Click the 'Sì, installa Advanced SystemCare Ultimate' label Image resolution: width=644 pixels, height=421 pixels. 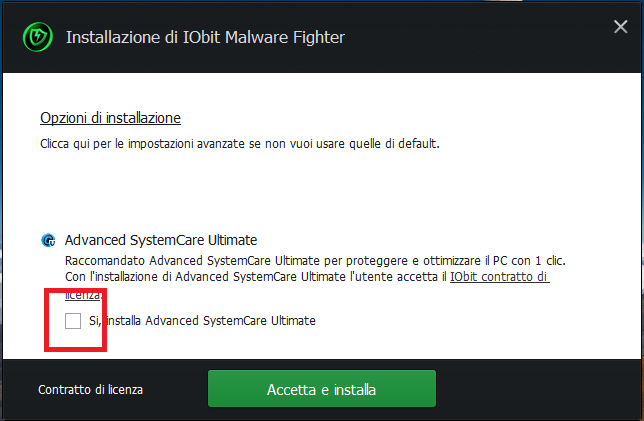click(202, 321)
